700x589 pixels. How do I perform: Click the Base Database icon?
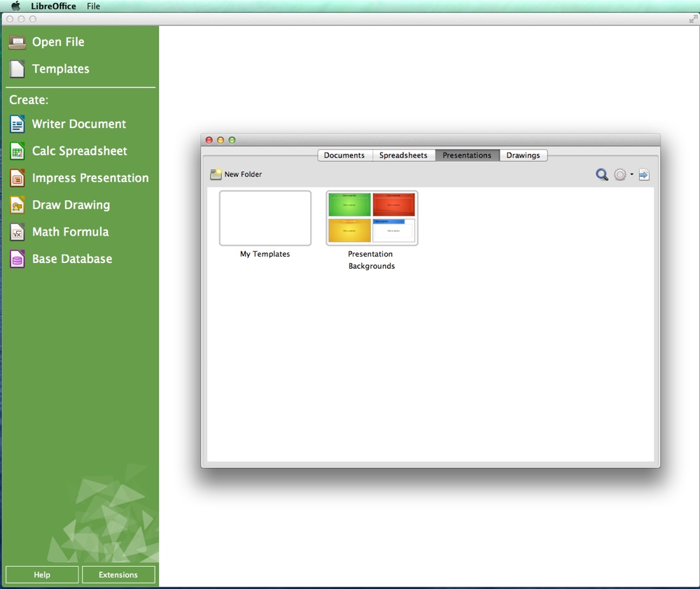17,260
